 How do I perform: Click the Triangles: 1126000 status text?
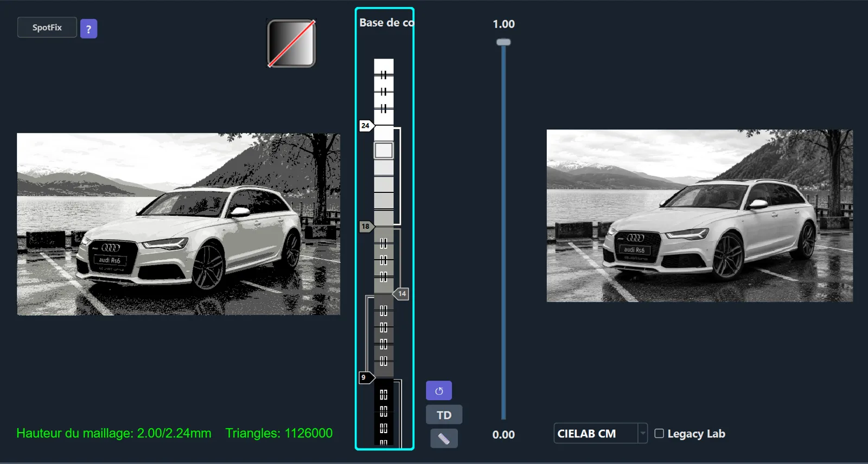click(x=279, y=433)
